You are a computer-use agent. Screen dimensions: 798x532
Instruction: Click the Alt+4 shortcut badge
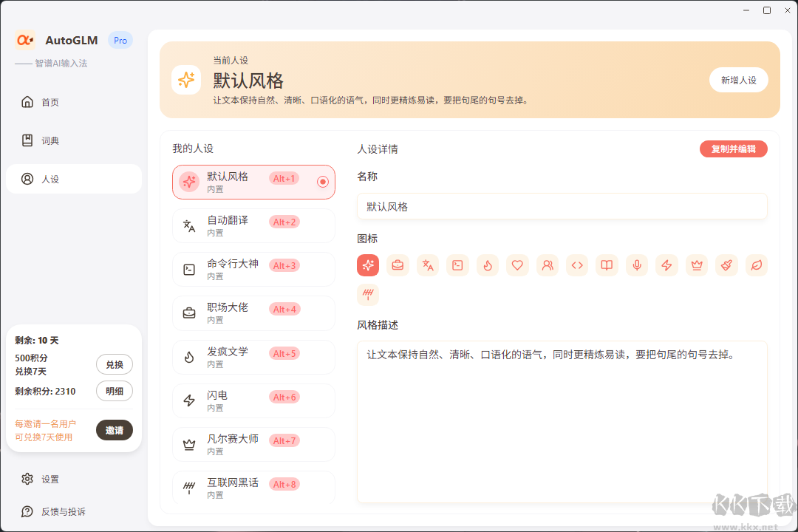tap(284, 310)
